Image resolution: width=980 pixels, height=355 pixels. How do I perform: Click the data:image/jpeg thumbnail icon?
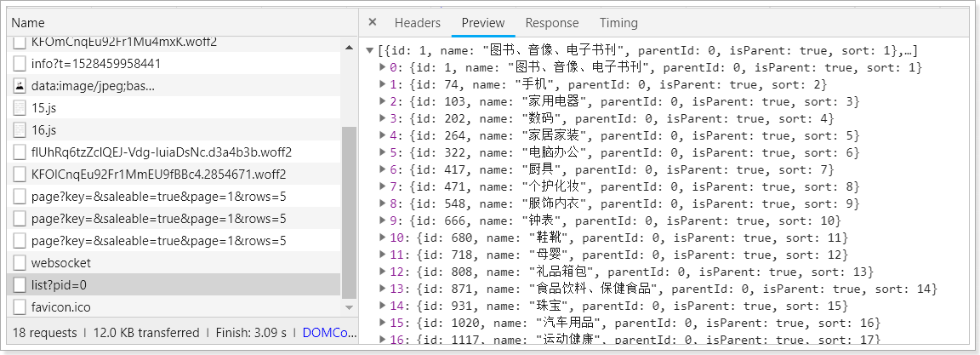coord(20,85)
